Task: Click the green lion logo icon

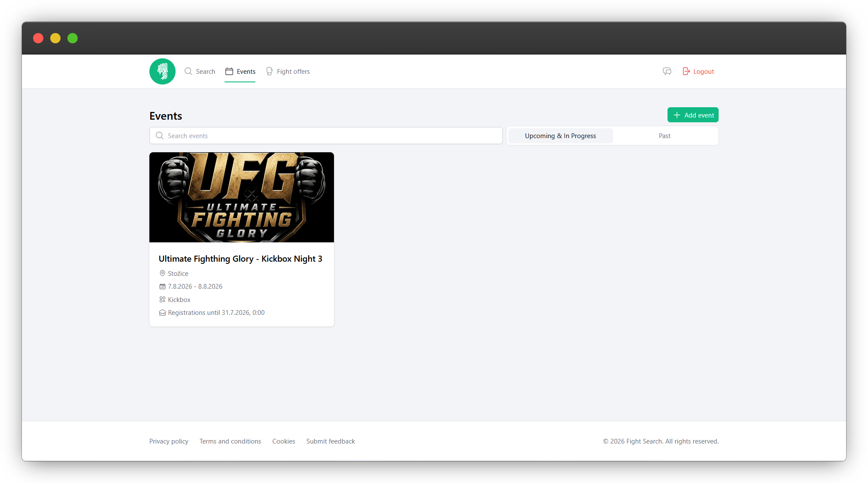Action: pos(162,71)
